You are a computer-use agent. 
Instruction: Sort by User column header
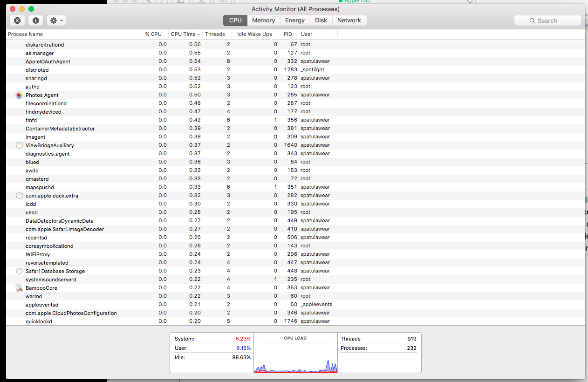tap(318, 34)
